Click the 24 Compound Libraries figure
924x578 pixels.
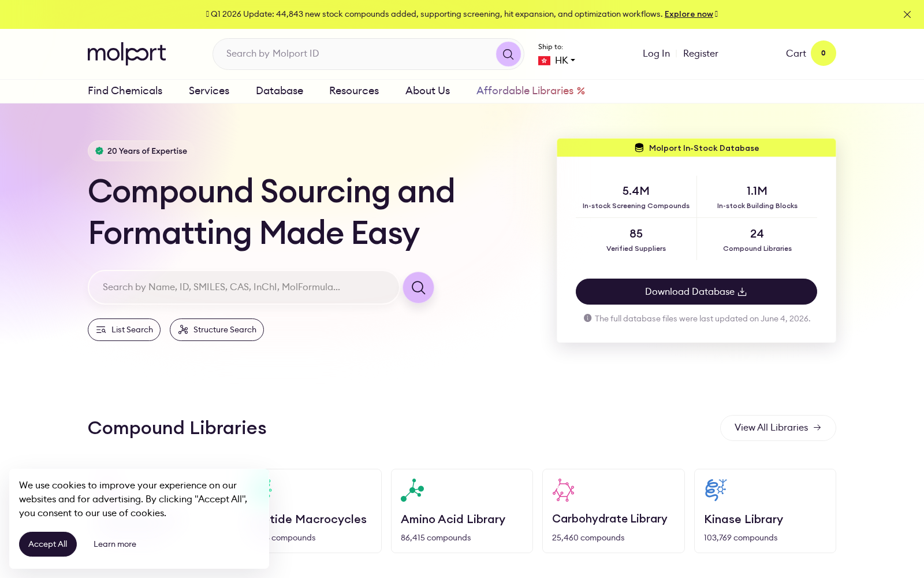tap(757, 234)
